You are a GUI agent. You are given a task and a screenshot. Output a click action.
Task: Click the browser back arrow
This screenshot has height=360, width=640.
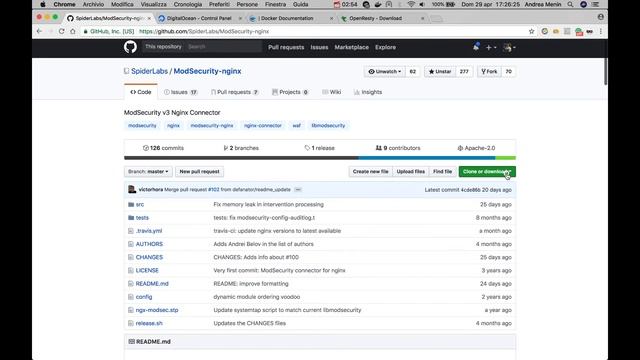tap(39, 31)
